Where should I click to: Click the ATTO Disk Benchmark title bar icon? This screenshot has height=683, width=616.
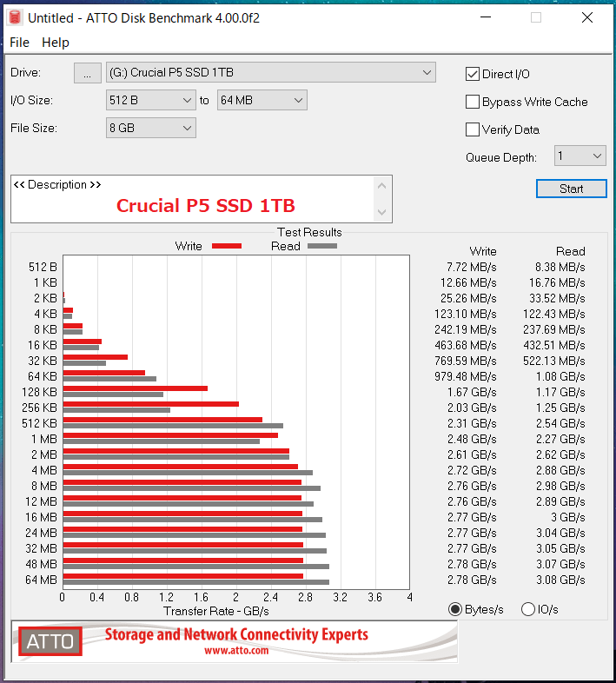[x=15, y=17]
